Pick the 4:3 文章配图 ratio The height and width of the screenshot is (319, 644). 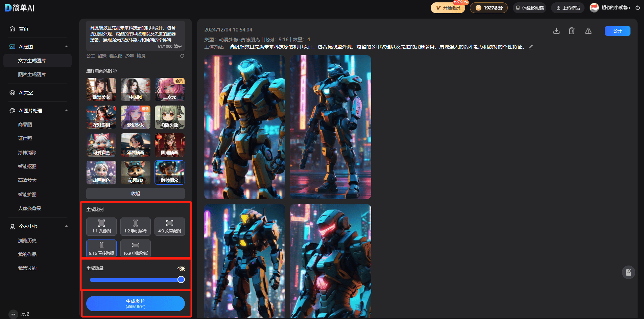coord(170,226)
